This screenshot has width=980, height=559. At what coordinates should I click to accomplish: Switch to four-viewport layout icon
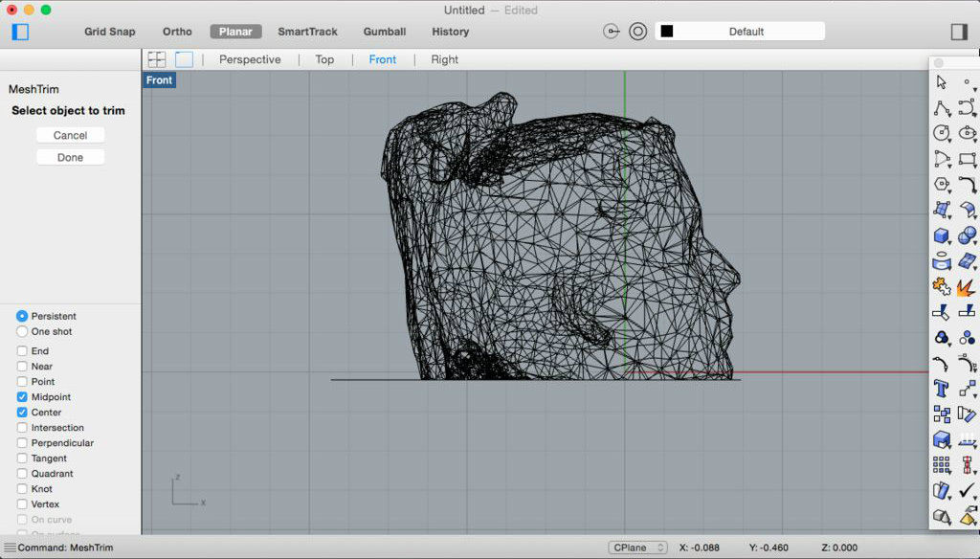tap(157, 59)
